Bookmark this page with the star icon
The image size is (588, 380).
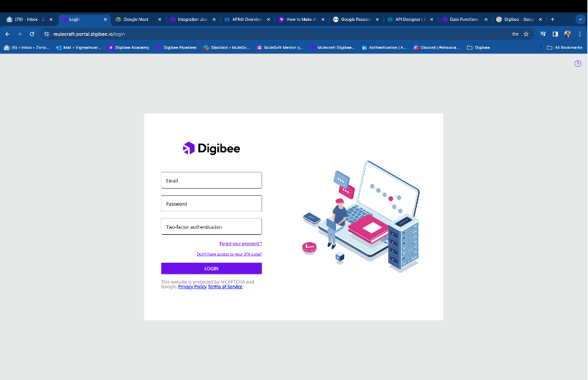coord(526,34)
